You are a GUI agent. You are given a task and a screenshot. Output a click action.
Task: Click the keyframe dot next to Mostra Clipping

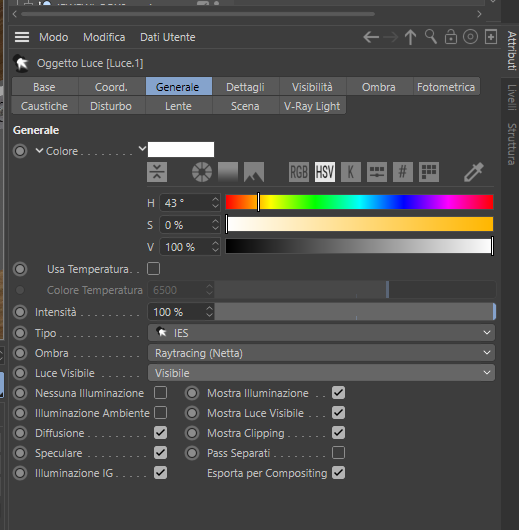[192, 433]
